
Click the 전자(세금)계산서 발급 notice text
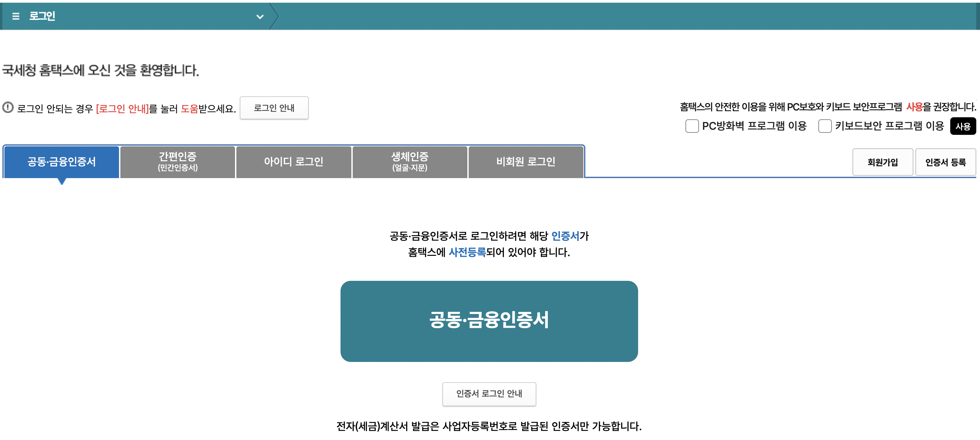tap(489, 426)
